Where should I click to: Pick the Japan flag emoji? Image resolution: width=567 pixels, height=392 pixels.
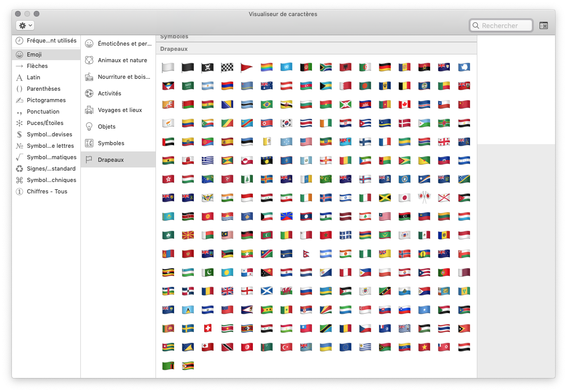[405, 198]
